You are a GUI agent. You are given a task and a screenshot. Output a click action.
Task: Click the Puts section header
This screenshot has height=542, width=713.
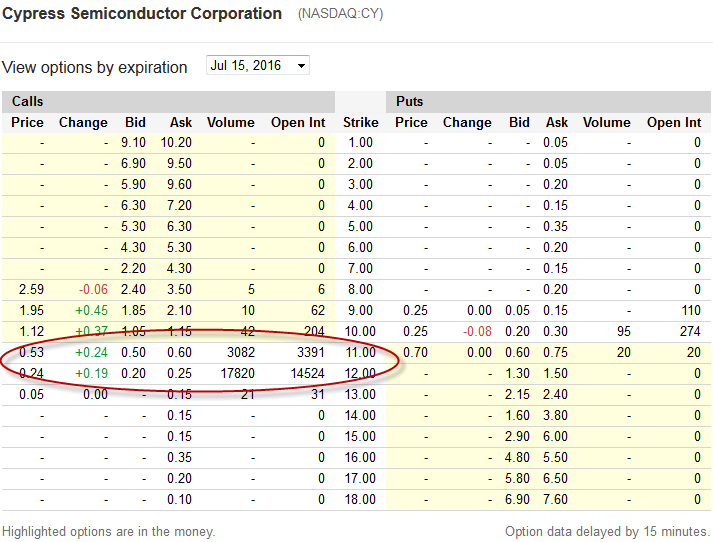[409, 101]
